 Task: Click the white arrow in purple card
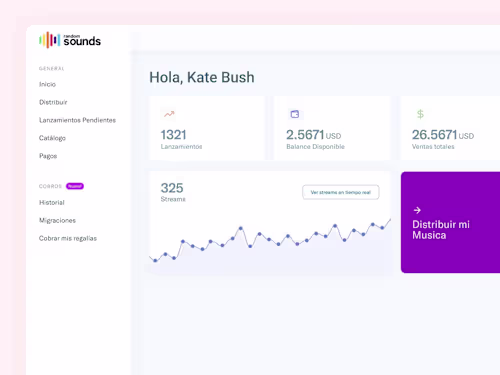(x=417, y=210)
